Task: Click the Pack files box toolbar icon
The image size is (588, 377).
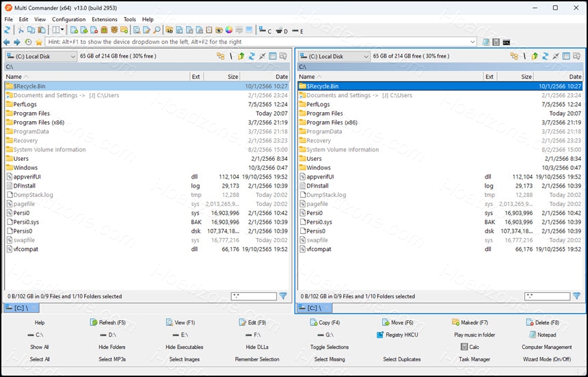Action: tap(104, 30)
